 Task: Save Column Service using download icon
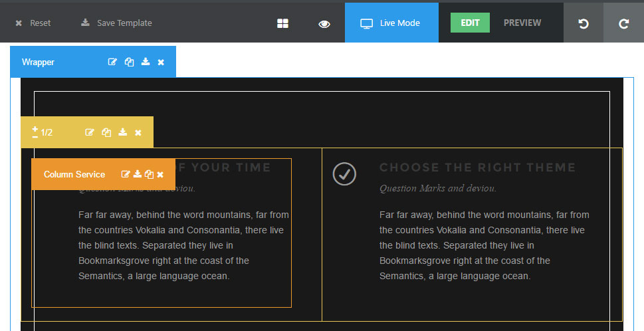coord(138,173)
